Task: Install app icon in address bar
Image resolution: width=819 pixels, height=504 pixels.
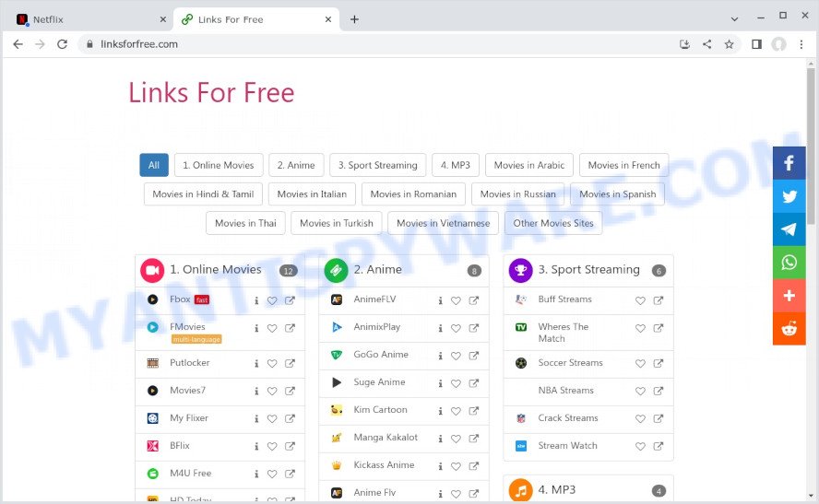Action: pyautogui.click(x=684, y=44)
